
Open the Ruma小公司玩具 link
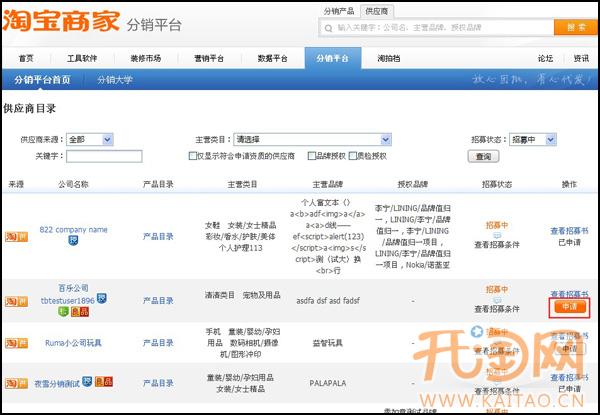73,343
